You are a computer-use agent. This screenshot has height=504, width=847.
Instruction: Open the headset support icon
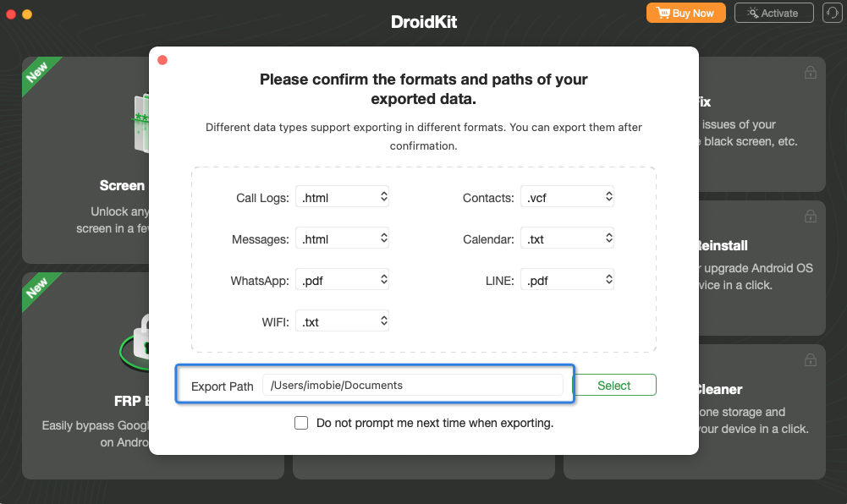tap(832, 13)
